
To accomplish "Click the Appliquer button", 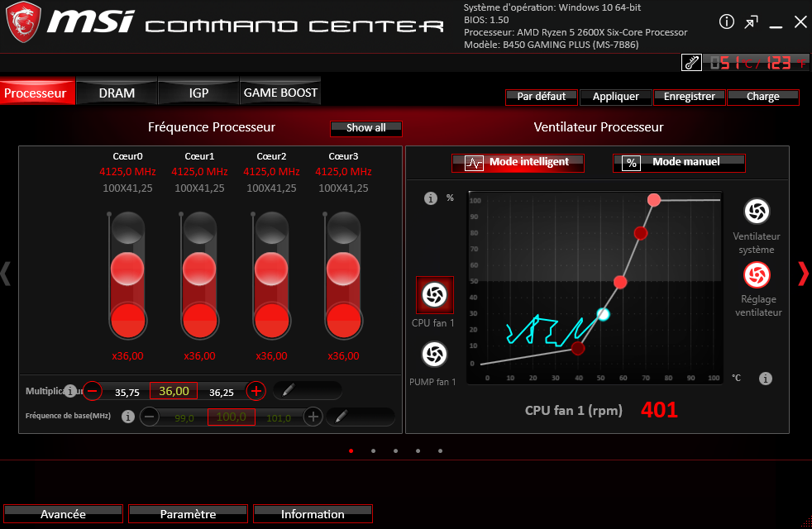I will tap(616, 97).
